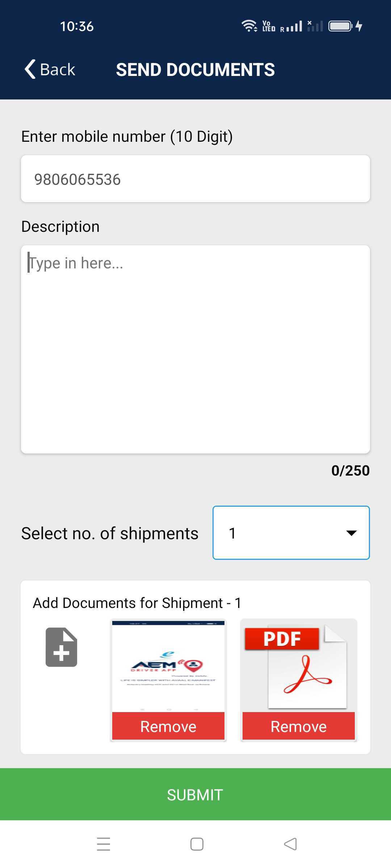Focus the mobile number input field
This screenshot has width=391, height=868.
tap(195, 179)
